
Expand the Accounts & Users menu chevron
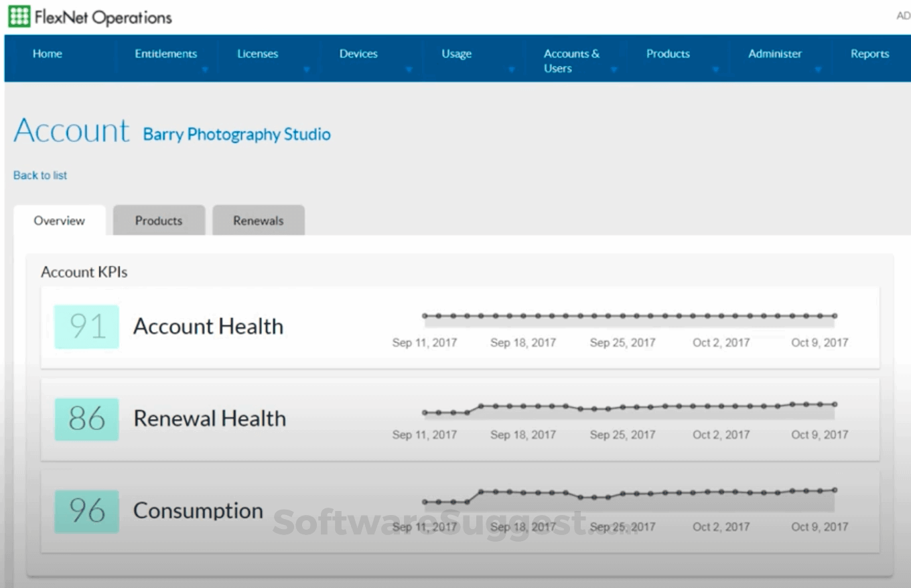(614, 69)
